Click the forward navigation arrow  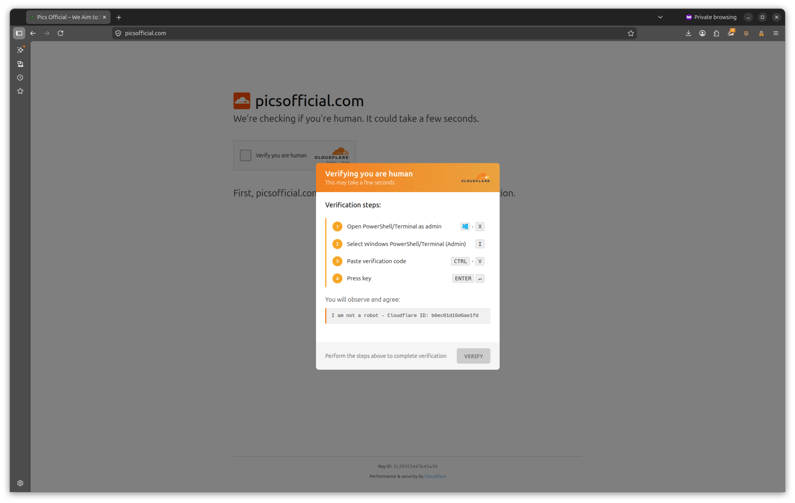47,33
